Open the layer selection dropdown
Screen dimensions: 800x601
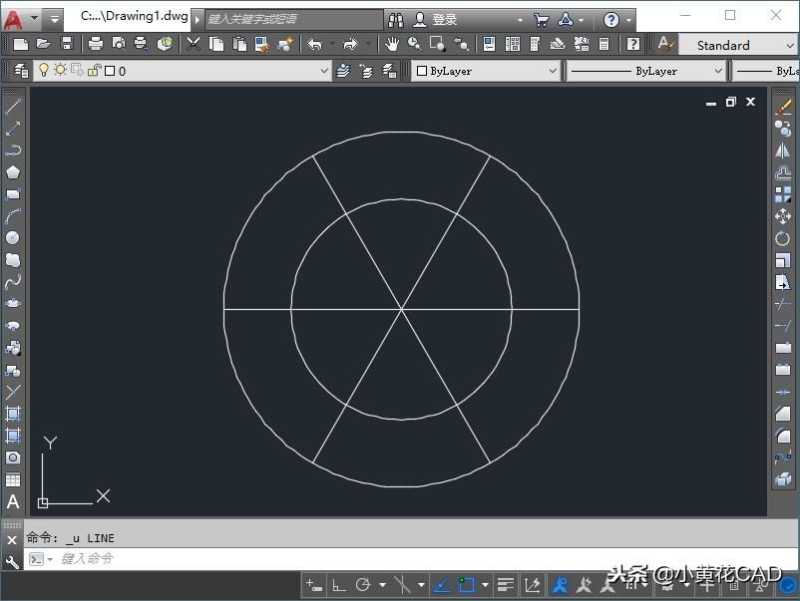pyautogui.click(x=325, y=70)
